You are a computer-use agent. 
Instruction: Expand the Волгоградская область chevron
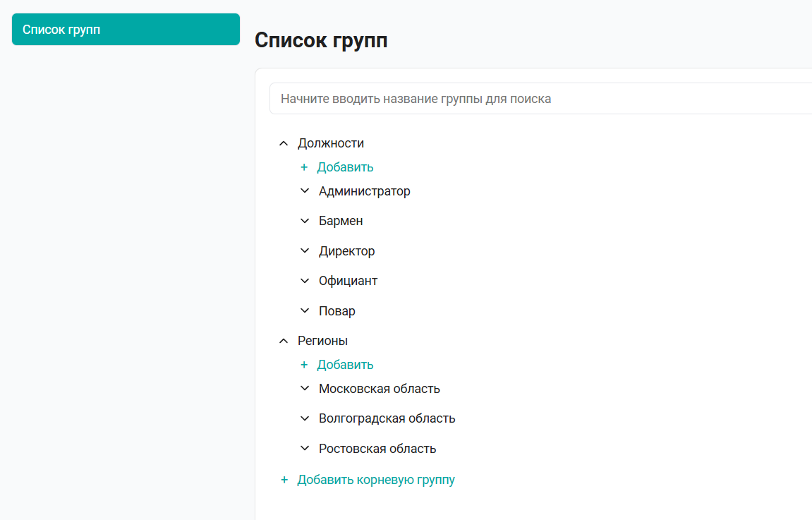coord(305,418)
